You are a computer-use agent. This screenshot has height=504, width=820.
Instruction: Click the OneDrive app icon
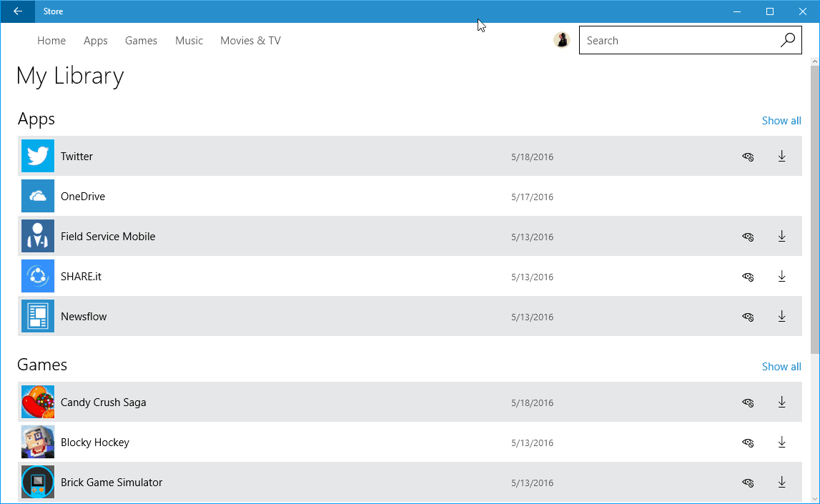click(37, 196)
